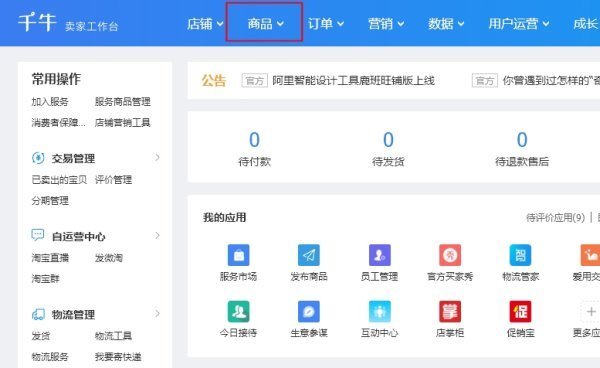Open the 互动中心 app icon
This screenshot has height=368, width=600.
point(380,311)
